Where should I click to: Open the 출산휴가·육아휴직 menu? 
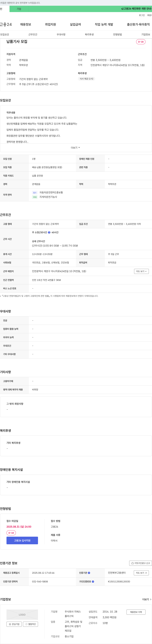pyautogui.click(x=138, y=24)
